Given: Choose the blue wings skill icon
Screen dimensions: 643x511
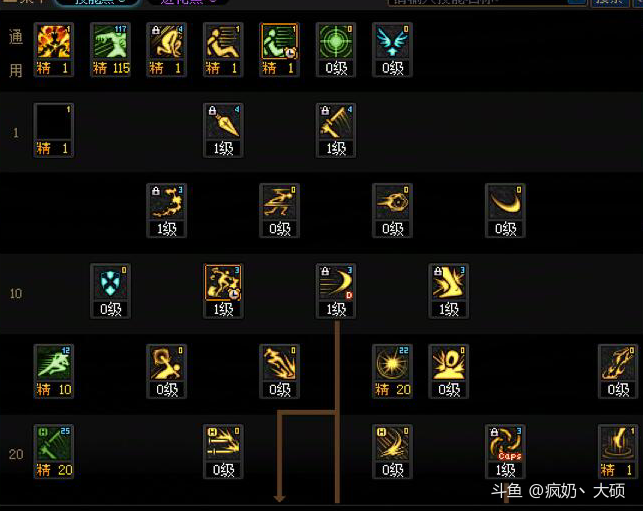Looking at the screenshot, I should pos(392,50).
